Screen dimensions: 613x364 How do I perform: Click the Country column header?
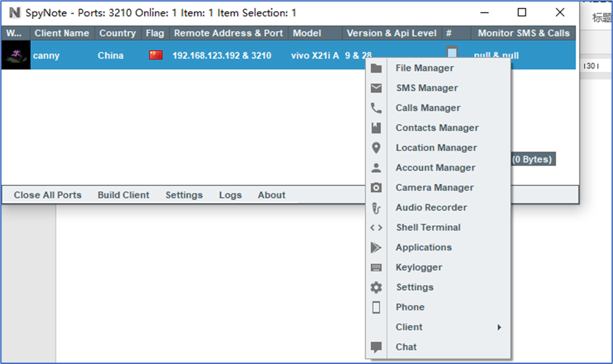coord(118,33)
